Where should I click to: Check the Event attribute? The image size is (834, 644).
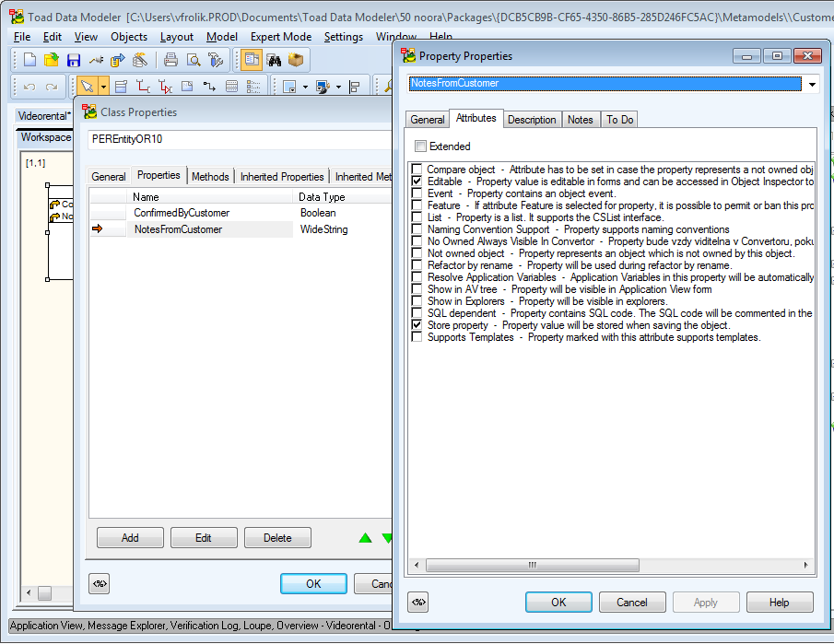pyautogui.click(x=417, y=193)
